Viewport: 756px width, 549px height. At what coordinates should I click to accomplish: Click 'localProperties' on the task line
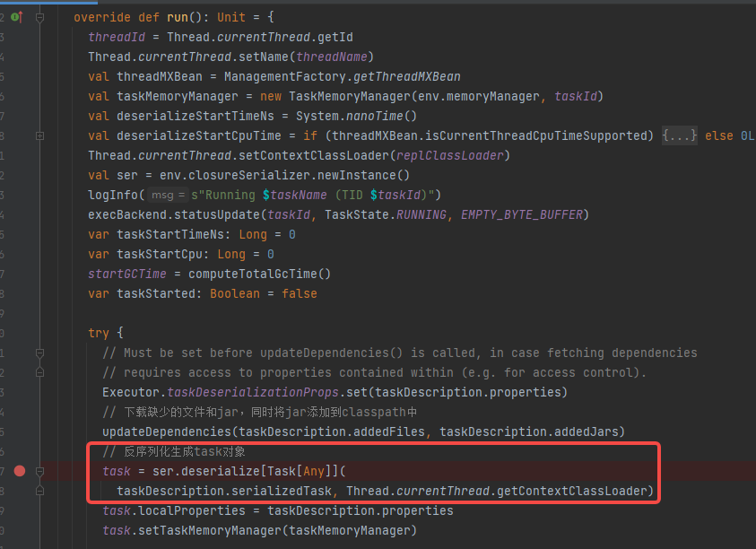tap(192, 511)
